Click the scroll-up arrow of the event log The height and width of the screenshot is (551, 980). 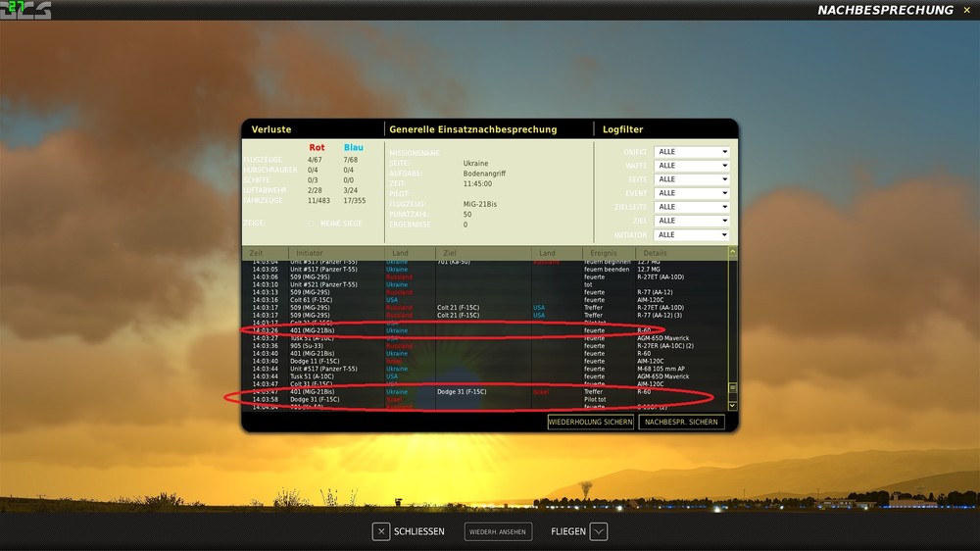(x=732, y=252)
